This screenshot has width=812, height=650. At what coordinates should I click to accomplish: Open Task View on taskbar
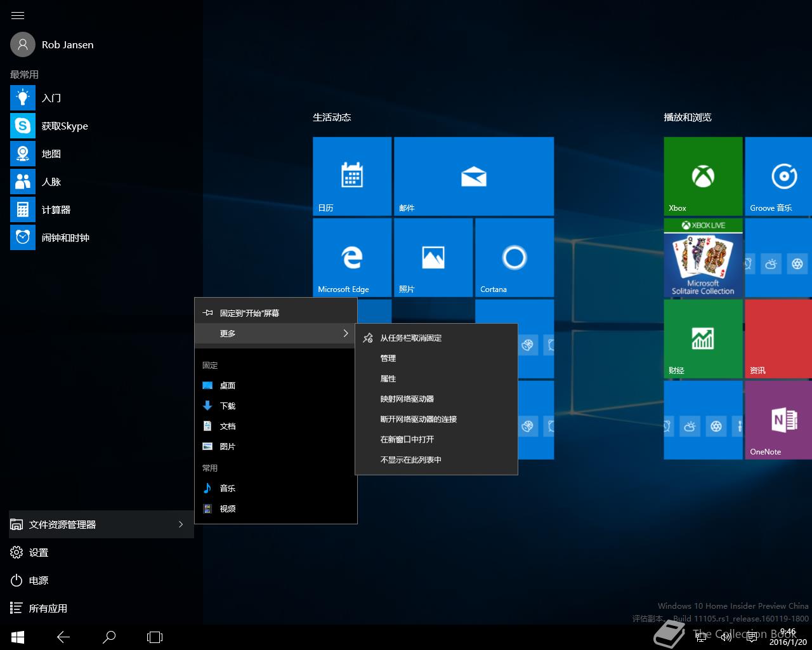click(155, 637)
